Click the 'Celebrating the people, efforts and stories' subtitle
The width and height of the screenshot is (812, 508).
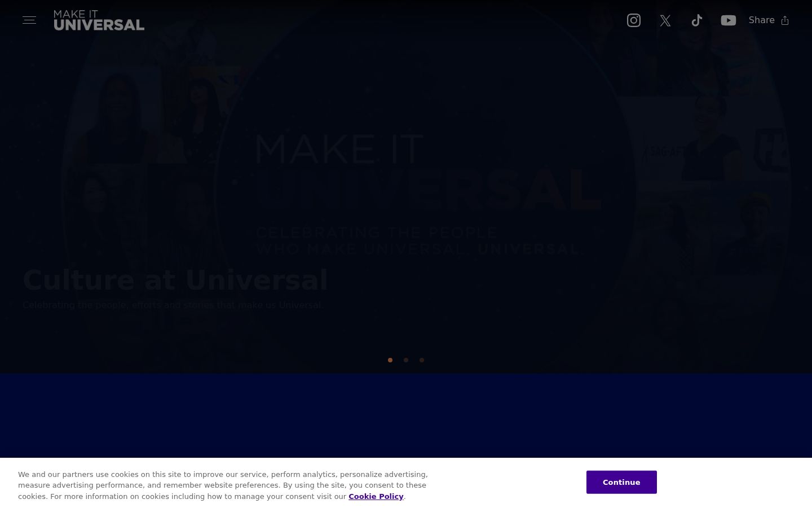tap(173, 305)
